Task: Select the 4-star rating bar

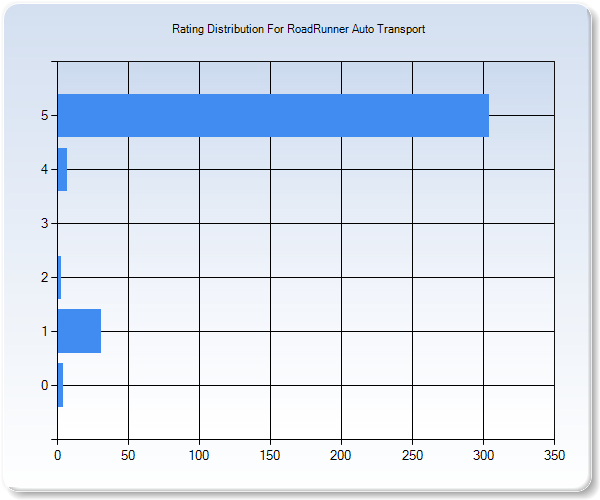Action: coord(62,169)
